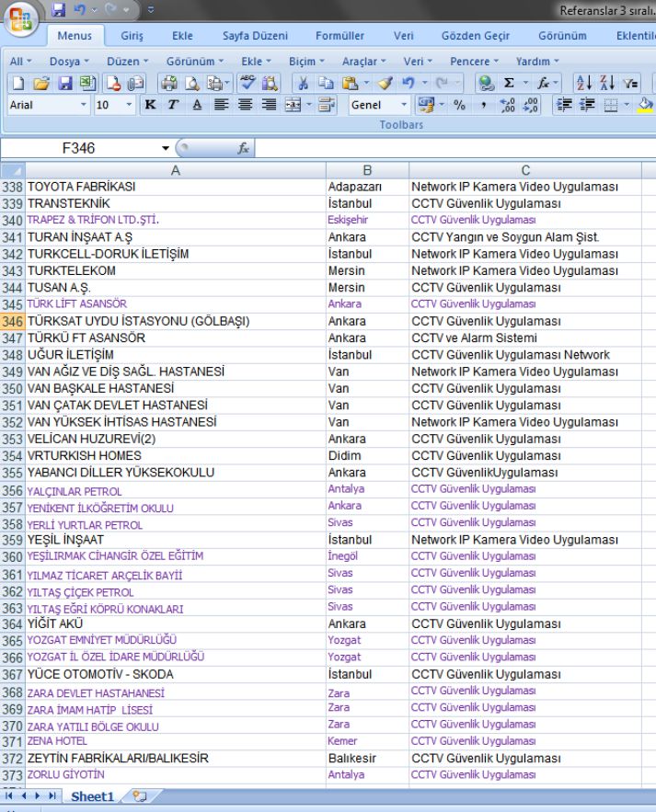Open Print Preview magnifier icon
Screen dimensions: 656x812
point(192,83)
